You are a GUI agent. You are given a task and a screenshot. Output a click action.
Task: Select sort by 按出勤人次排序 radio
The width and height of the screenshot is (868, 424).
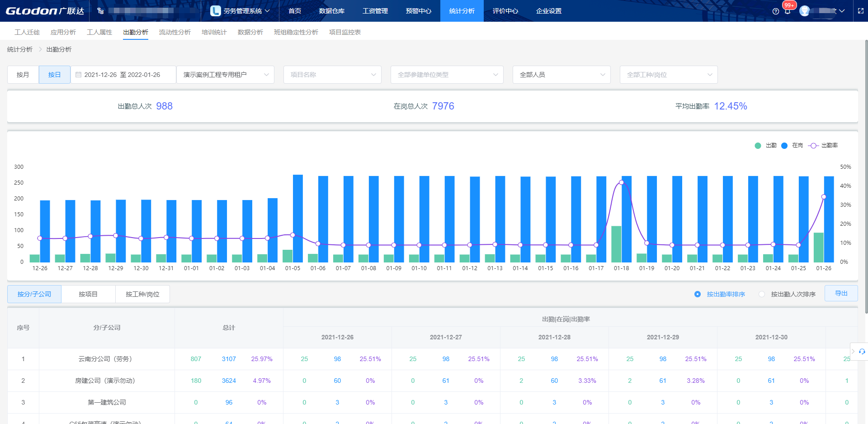(762, 294)
